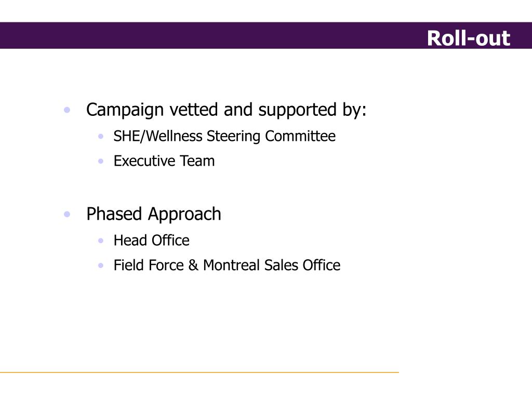Screen dimensions: 532x399
Task: Click the word Committee
Action: [x=300, y=136]
